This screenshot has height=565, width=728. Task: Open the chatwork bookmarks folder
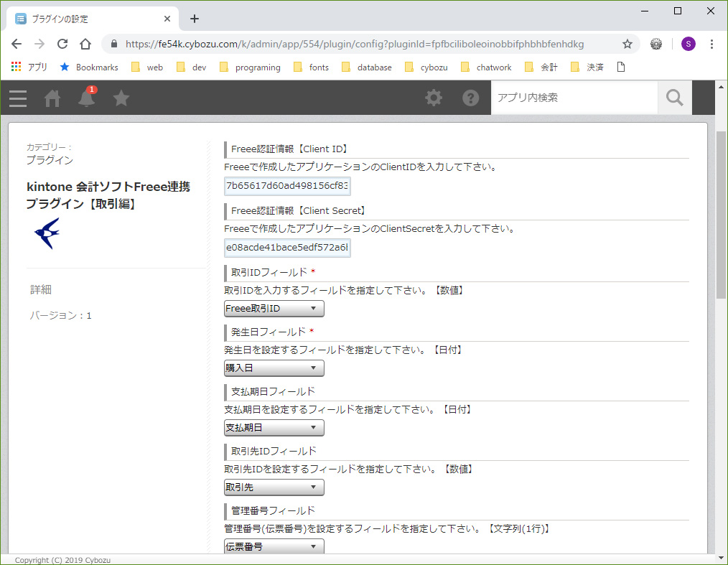click(x=485, y=67)
